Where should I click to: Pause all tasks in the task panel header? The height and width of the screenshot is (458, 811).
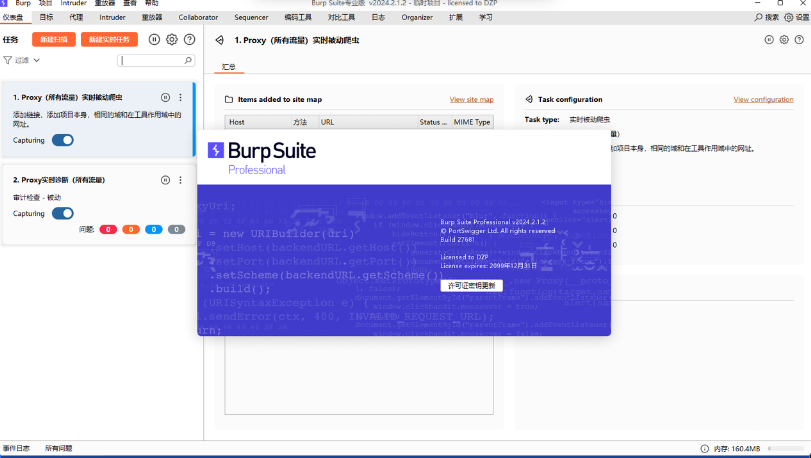click(x=154, y=39)
